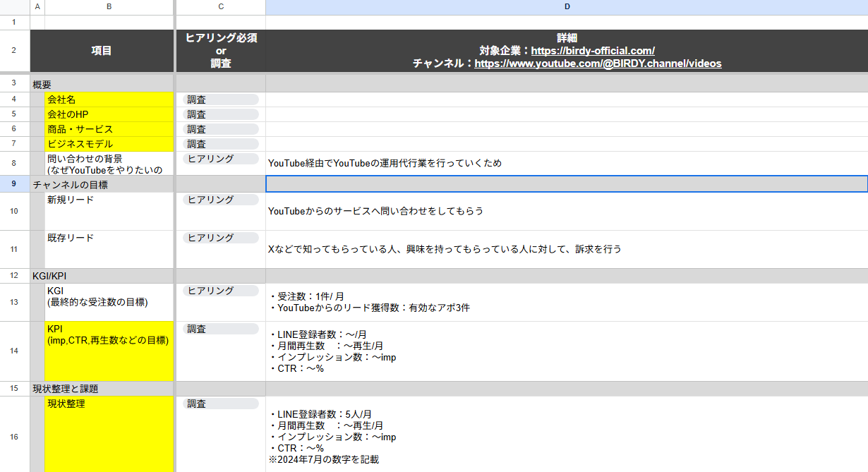The width and height of the screenshot is (868, 472).
Task: Select the yellow 現状整理 cell
Action: [x=109, y=435]
